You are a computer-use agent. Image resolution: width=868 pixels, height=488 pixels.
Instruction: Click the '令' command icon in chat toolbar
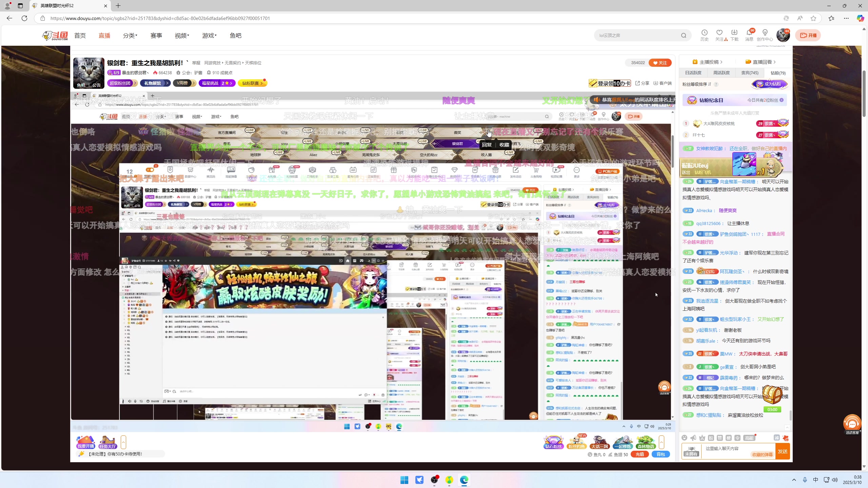(x=737, y=438)
